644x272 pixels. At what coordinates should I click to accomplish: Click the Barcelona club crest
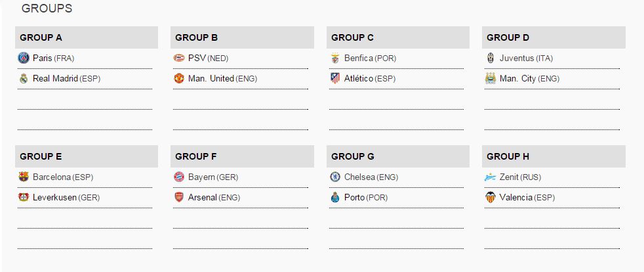(24, 177)
